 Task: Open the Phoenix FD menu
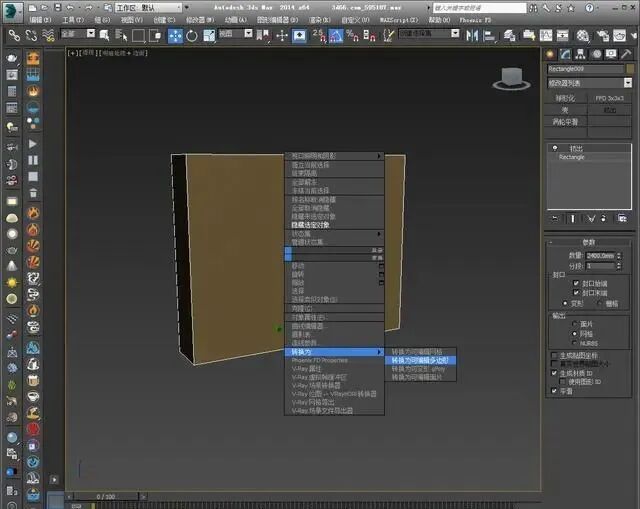click(x=475, y=20)
